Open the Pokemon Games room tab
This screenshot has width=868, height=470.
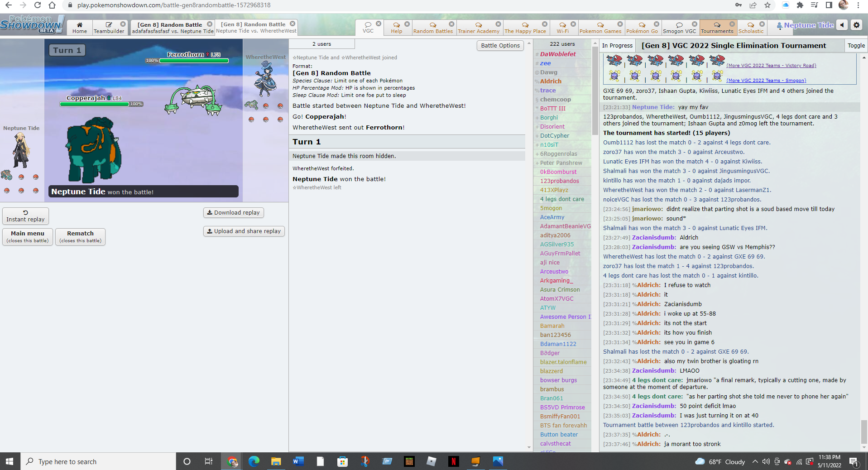(x=600, y=28)
